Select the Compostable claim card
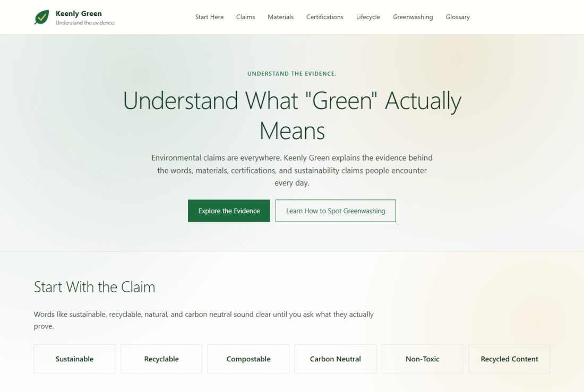 [x=248, y=359]
